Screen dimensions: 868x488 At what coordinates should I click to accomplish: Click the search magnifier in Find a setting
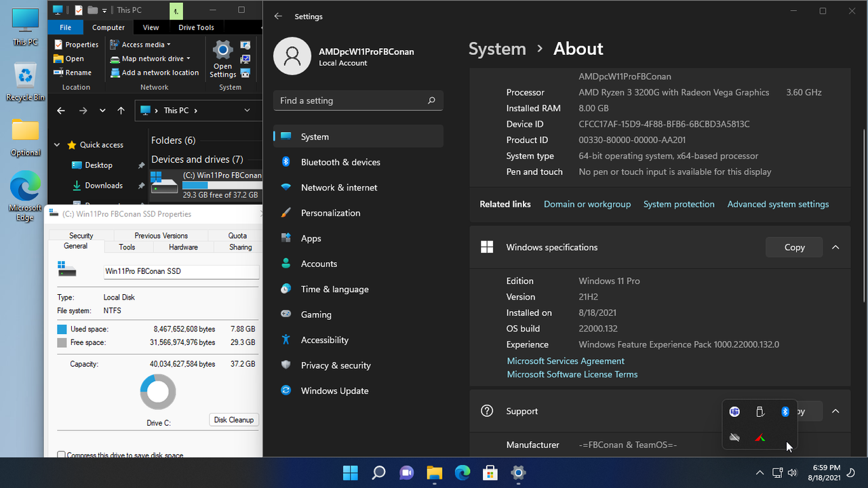click(x=431, y=100)
